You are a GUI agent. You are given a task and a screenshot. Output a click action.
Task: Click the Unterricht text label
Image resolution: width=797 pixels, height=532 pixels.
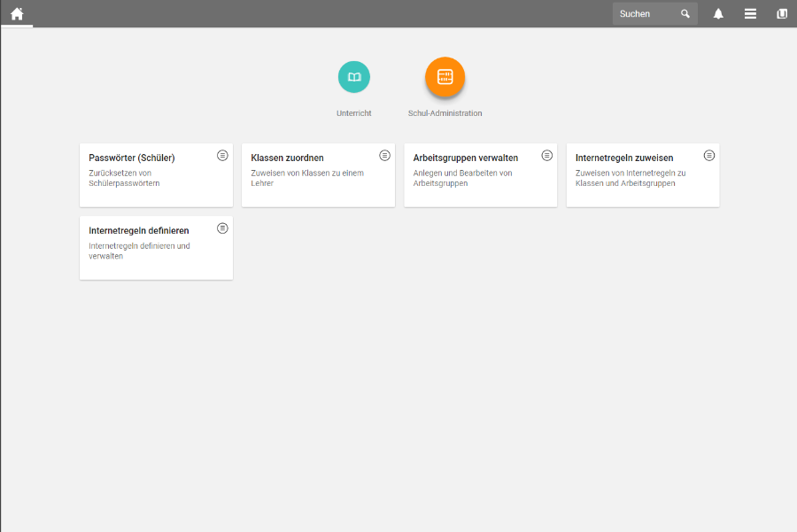[x=354, y=113]
